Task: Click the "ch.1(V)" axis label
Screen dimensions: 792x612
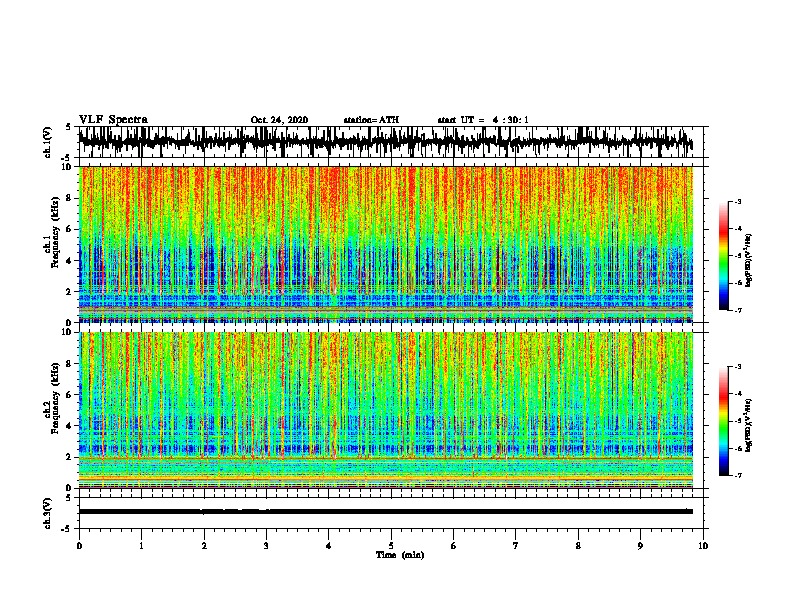Action: click(x=48, y=142)
